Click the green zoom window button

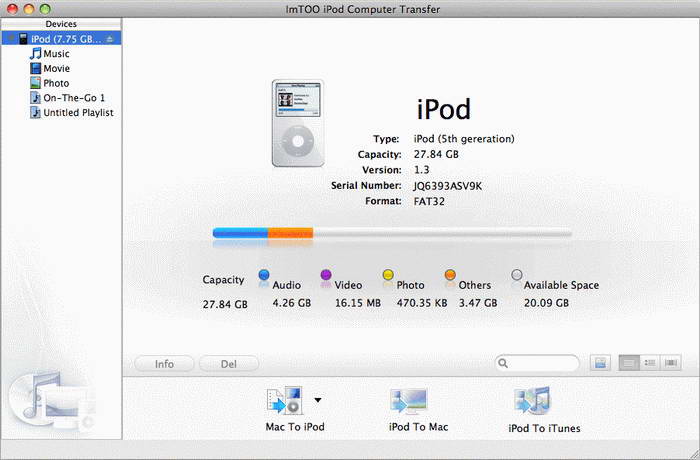[45, 9]
